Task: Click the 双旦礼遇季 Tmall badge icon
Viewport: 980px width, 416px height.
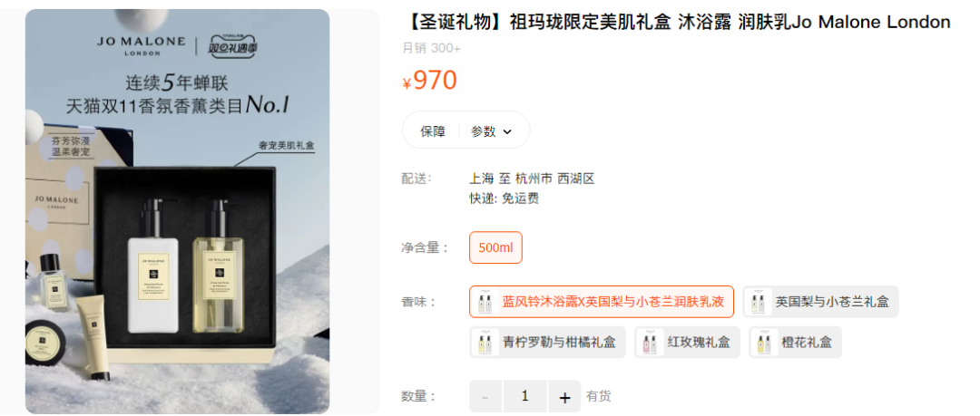Action: 234,45
